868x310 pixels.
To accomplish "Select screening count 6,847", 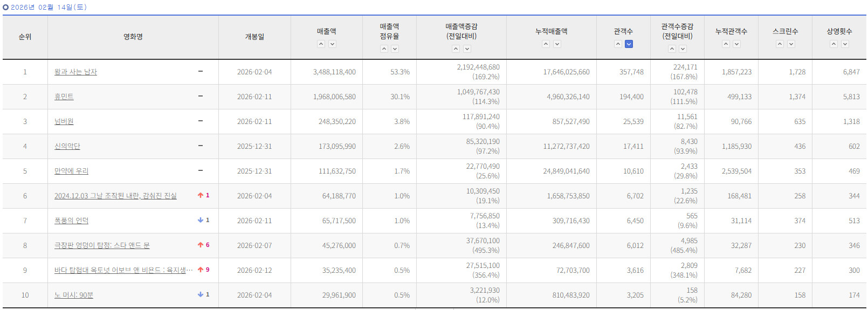I will (x=851, y=72).
